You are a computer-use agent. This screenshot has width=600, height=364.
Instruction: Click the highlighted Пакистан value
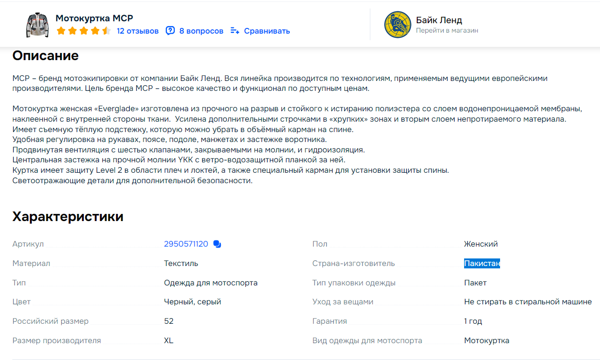coord(482,264)
